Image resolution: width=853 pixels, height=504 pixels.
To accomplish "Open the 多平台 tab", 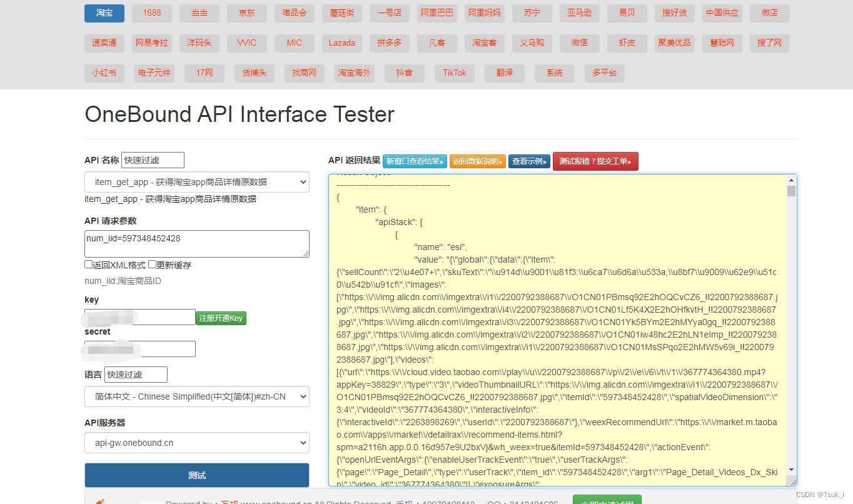I will pyautogui.click(x=605, y=73).
